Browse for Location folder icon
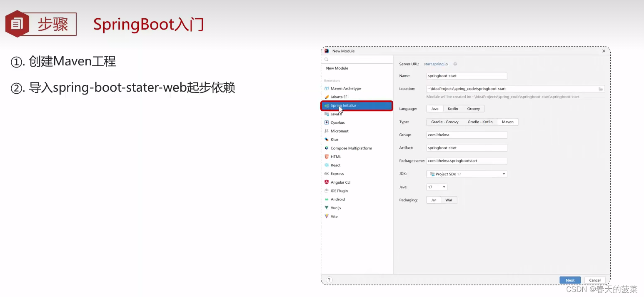644x297 pixels. [601, 89]
